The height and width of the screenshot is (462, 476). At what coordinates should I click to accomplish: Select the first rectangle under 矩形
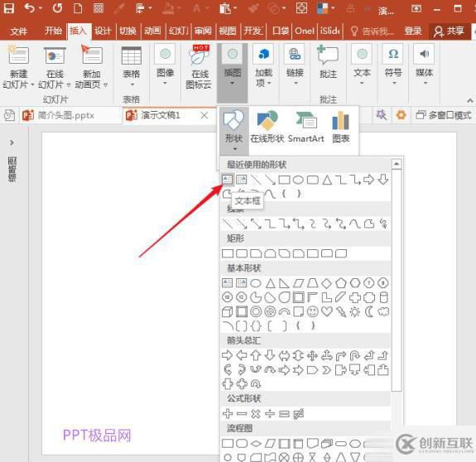[x=228, y=253]
